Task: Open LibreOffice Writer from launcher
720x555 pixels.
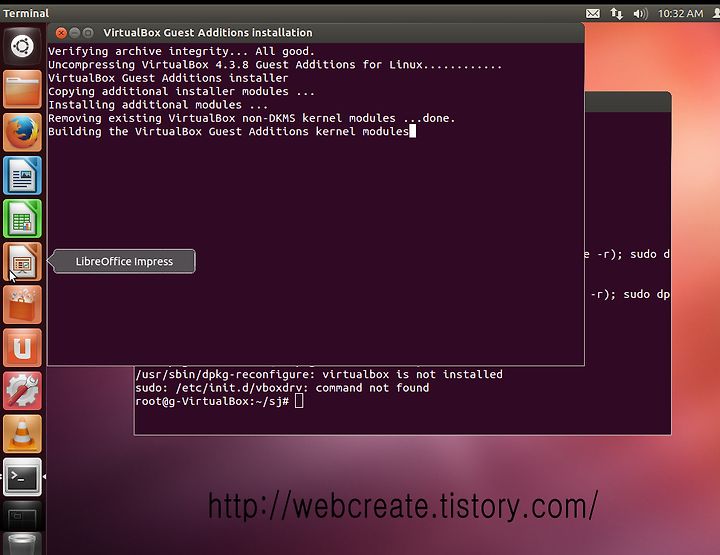Action: [22, 175]
